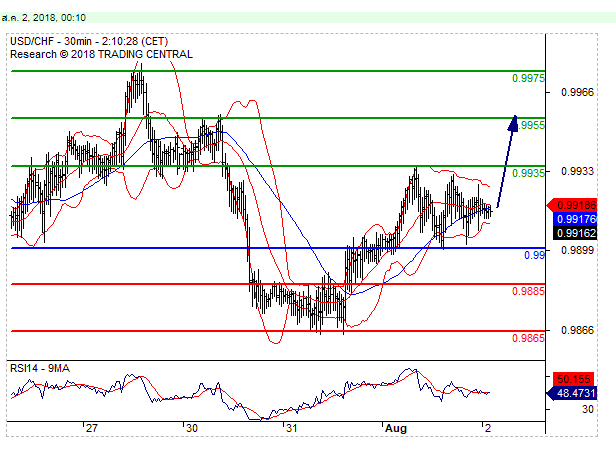616x452 pixels.
Task: Select the blue 0.99176 price tag
Action: coord(575,219)
